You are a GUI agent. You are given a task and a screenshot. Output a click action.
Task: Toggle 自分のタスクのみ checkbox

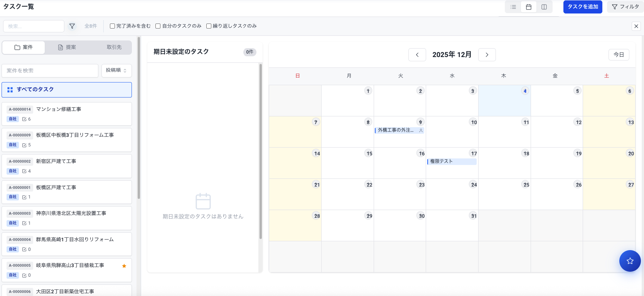[158, 26]
